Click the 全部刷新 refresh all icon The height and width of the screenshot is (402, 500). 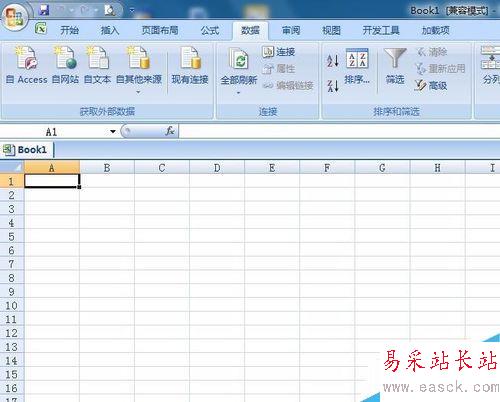coord(239,59)
